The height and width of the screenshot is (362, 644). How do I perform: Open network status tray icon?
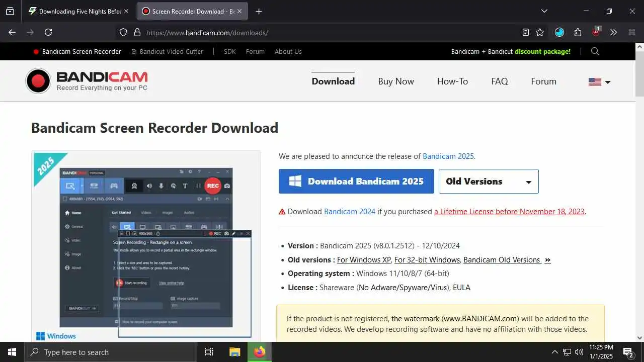point(567,352)
